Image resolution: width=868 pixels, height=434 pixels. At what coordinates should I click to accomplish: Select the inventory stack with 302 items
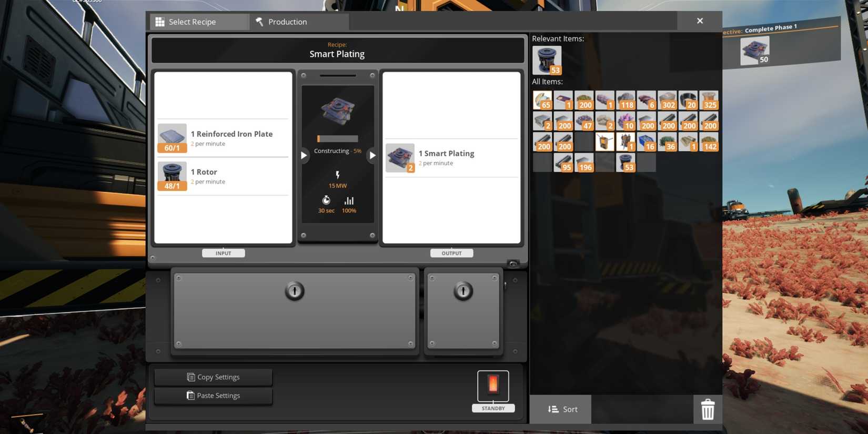(667, 100)
